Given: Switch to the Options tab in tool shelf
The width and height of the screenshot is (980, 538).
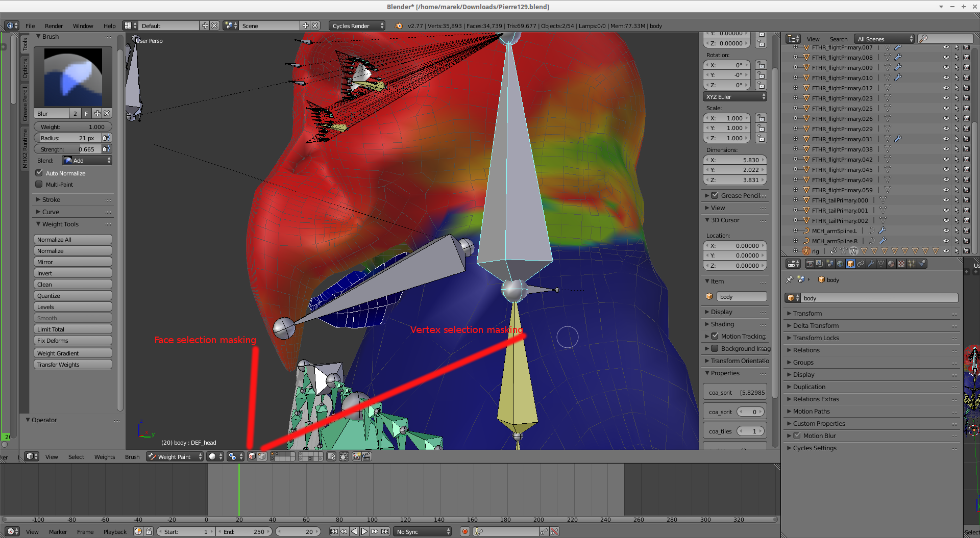Looking at the screenshot, I should click(x=24, y=68).
